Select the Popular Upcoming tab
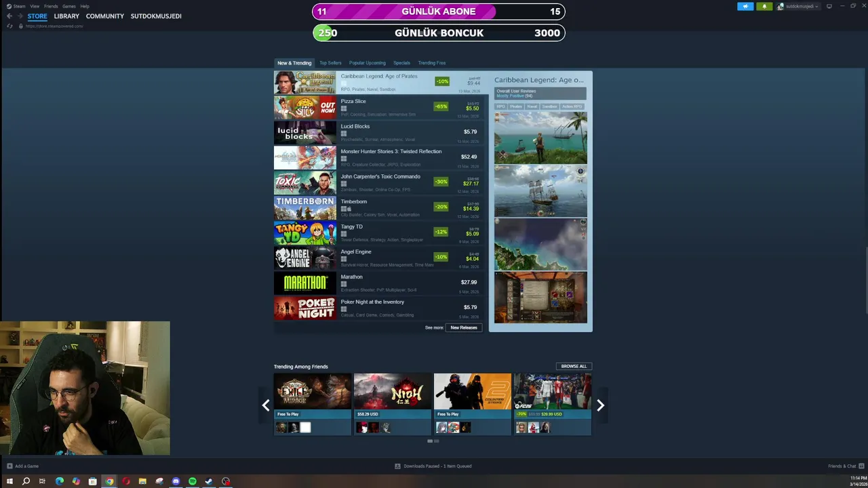 click(367, 63)
